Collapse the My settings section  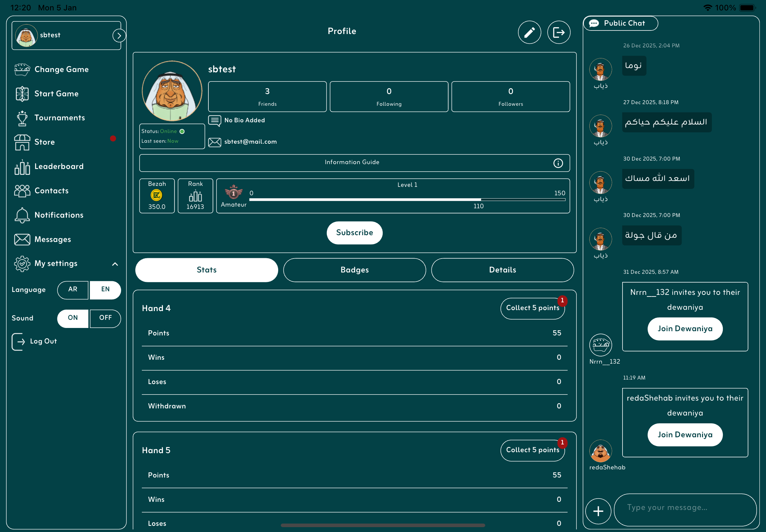[x=115, y=264]
